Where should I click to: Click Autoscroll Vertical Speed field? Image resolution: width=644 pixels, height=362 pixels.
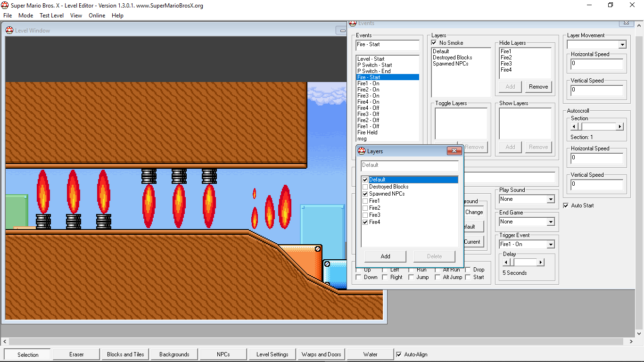click(x=597, y=185)
